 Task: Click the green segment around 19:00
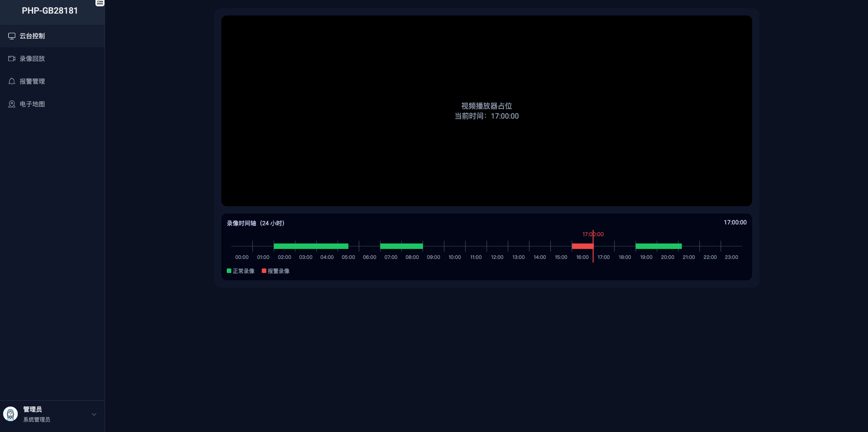(658, 246)
